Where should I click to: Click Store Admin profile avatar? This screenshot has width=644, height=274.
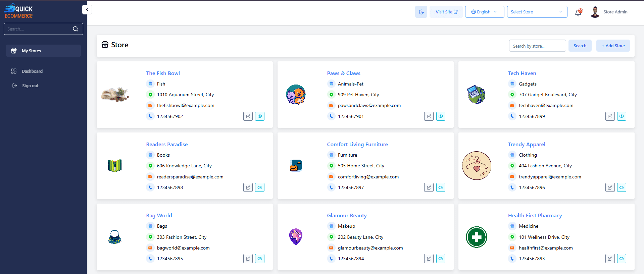[595, 12]
